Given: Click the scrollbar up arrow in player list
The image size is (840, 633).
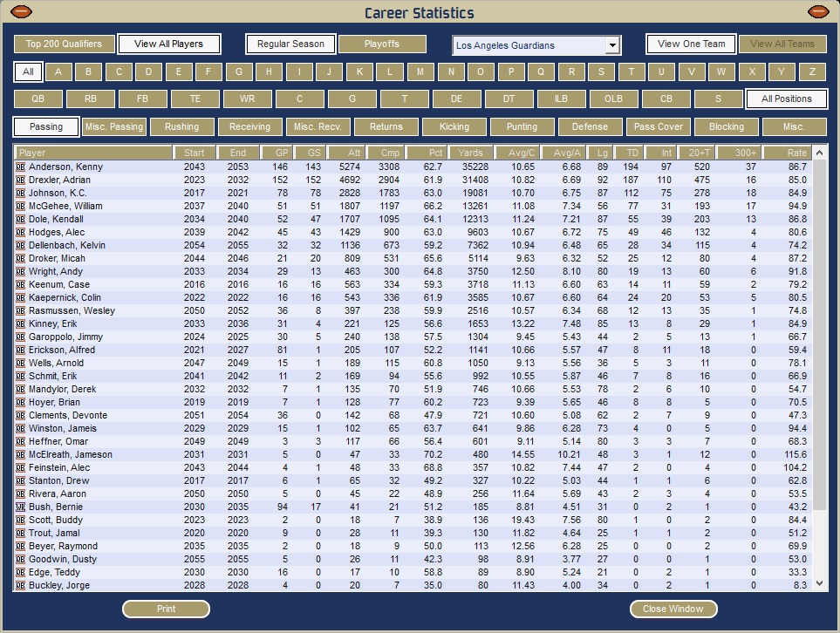Looking at the screenshot, I should click(819, 153).
